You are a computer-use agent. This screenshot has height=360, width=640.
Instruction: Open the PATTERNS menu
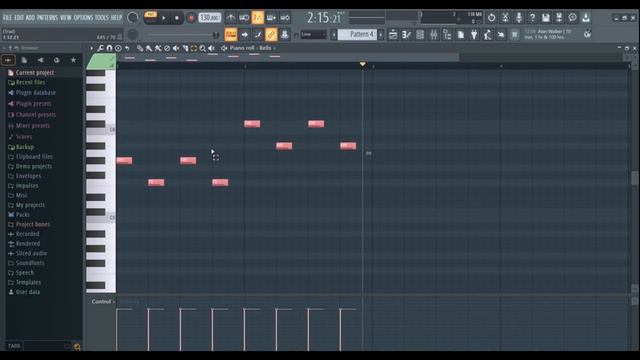coord(48,18)
